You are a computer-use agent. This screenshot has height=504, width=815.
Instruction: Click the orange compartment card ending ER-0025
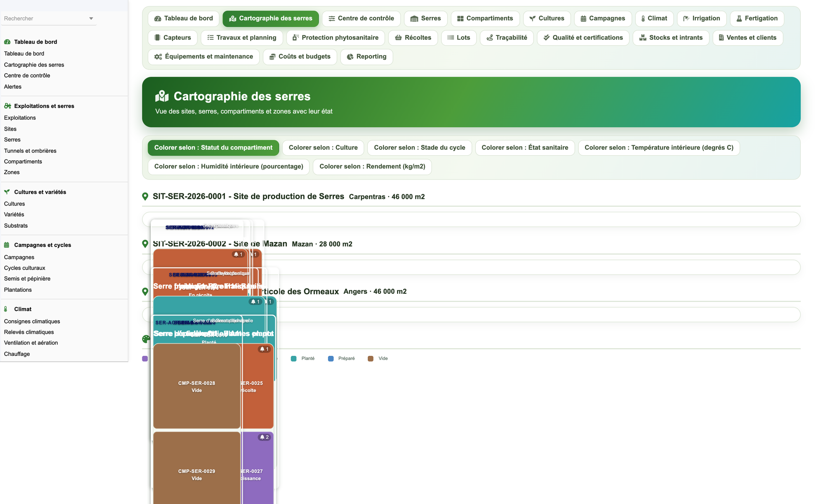click(258, 386)
